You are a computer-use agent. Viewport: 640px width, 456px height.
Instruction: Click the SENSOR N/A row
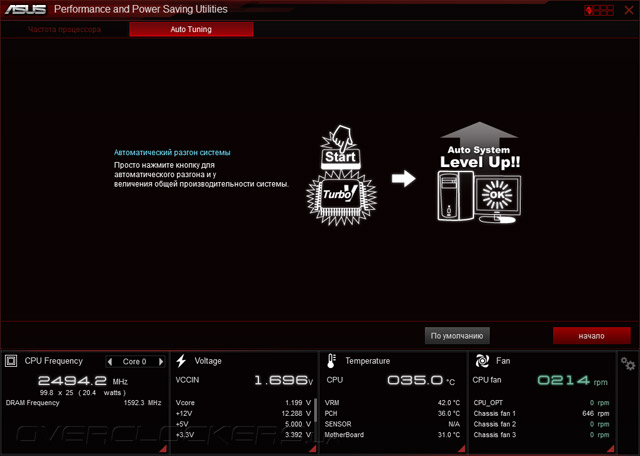(392, 424)
